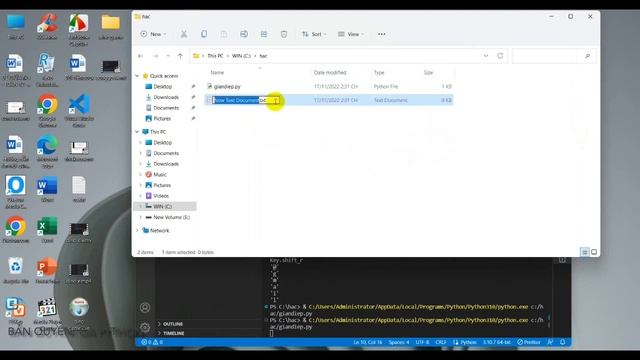Image resolution: width=640 pixels, height=360 pixels.
Task: Expand OUTLINE section in VS Code
Action: [x=171, y=324]
